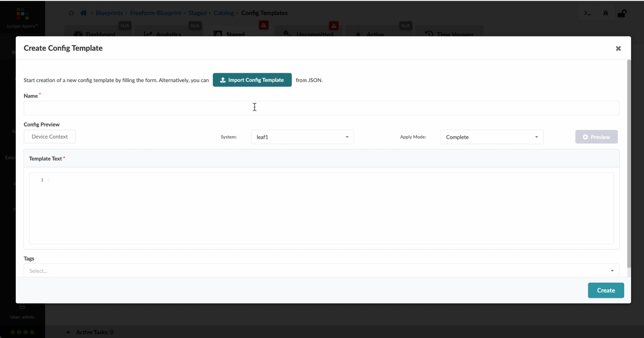Click inside the Template Text editor

click(x=321, y=208)
